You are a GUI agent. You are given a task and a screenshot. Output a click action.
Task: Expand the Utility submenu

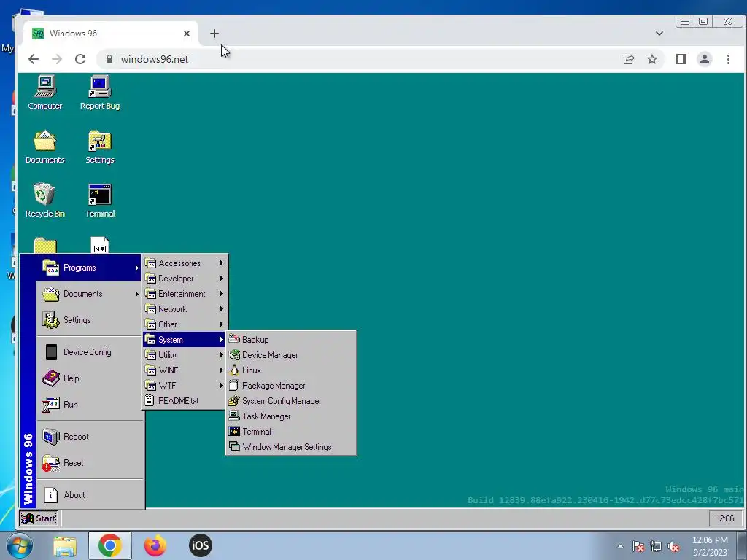coord(185,355)
